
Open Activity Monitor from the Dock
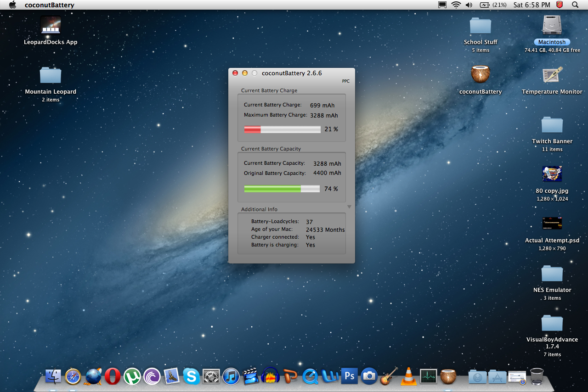(x=428, y=376)
